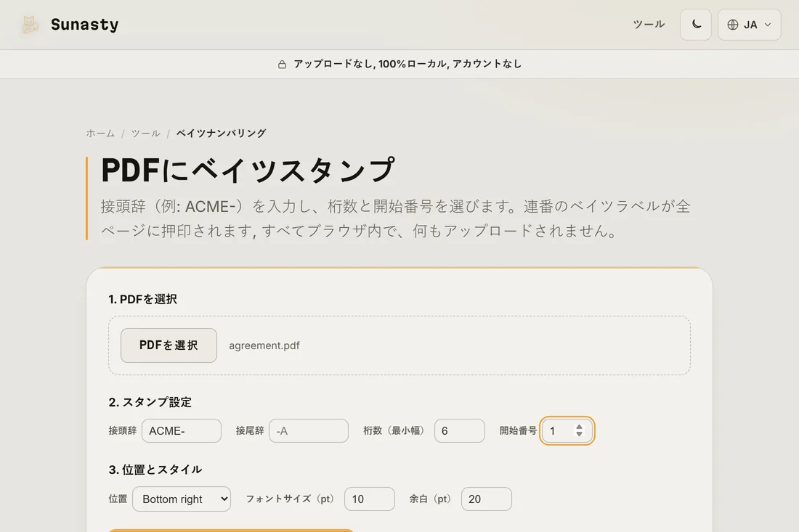Click the 1. PDFを選択 section label
Image resolution: width=799 pixels, height=532 pixels.
tap(142, 299)
